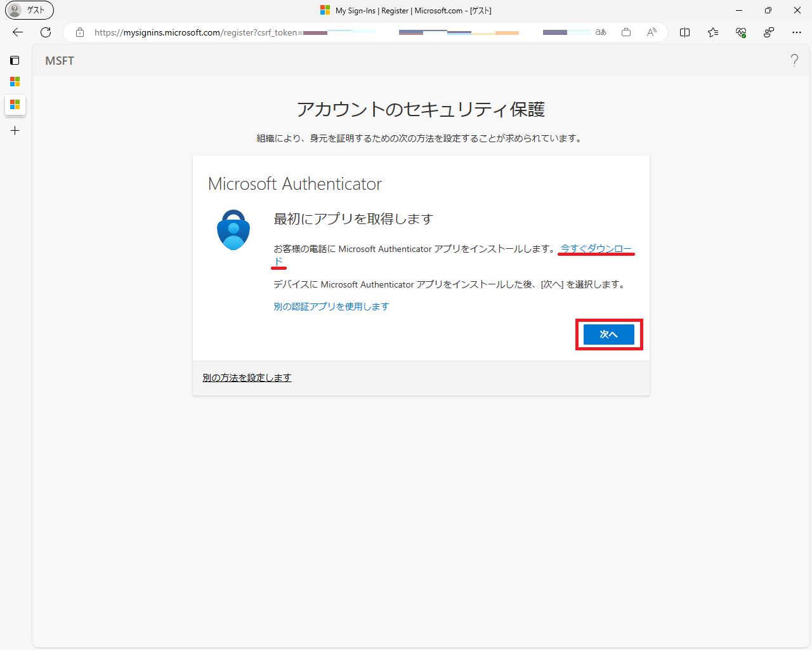Reload the page with refresh icon
The image size is (812, 650).
(46, 32)
